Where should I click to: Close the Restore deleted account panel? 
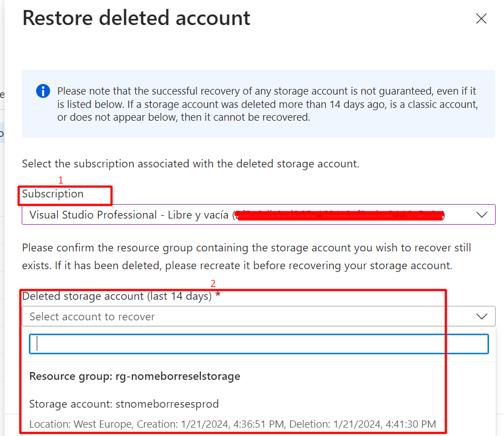[481, 19]
